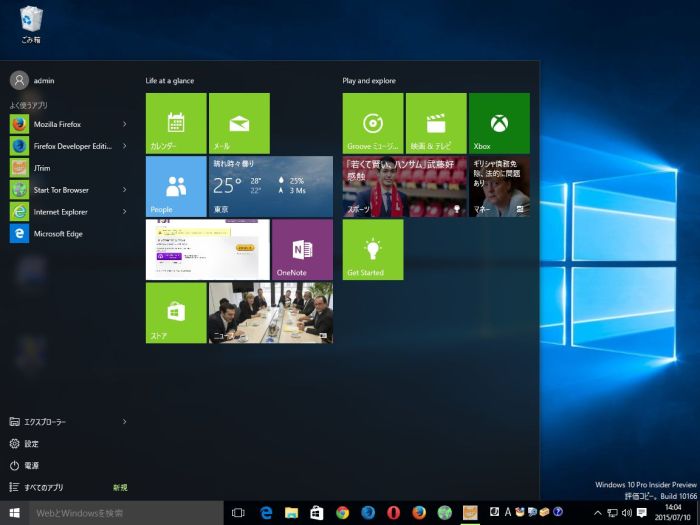The height and width of the screenshot is (525, 700).
Task: Select 電源 (Power) in Start menu
Action: pos(30,466)
